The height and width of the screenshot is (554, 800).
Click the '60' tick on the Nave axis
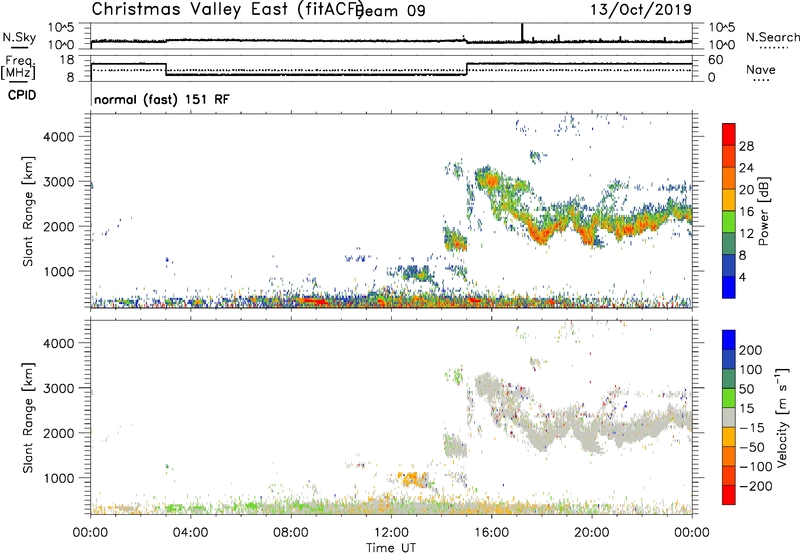(716, 60)
